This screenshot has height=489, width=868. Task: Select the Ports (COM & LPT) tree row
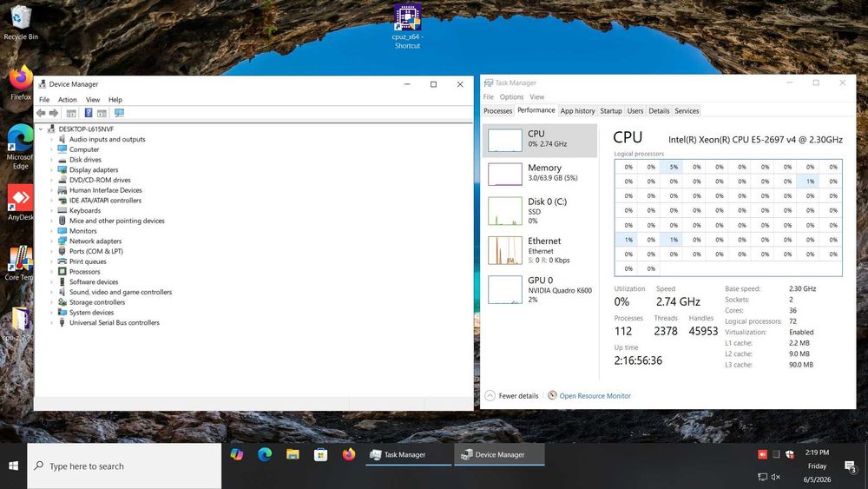(90, 251)
